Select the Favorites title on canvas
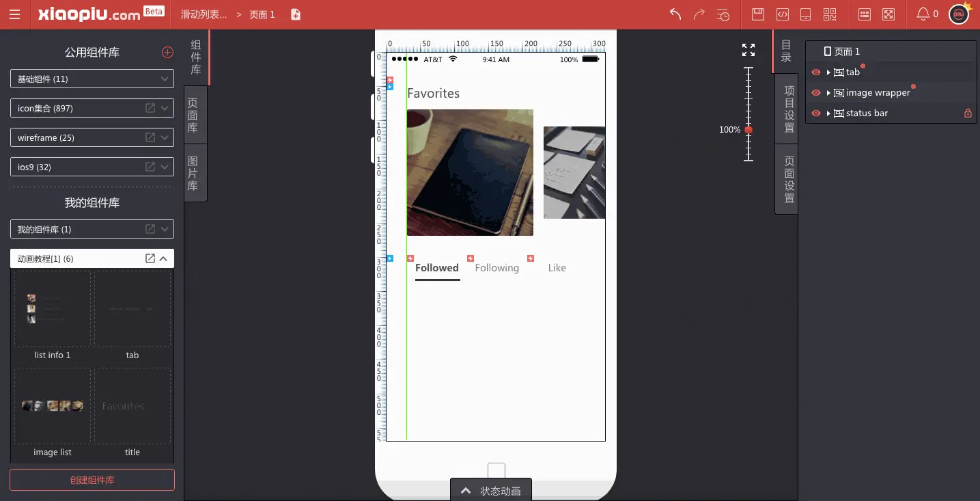The height and width of the screenshot is (501, 980). (x=434, y=94)
